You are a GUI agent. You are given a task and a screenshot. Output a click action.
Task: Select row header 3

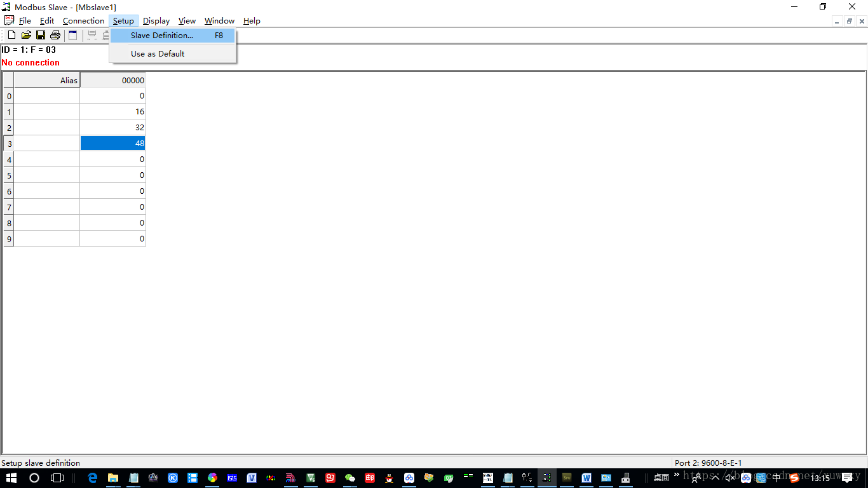[9, 144]
